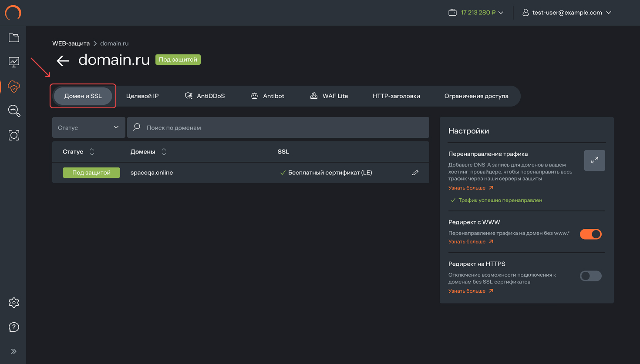Switch to Ограничения доступа tab
This screenshot has height=364, width=640.
tap(476, 96)
